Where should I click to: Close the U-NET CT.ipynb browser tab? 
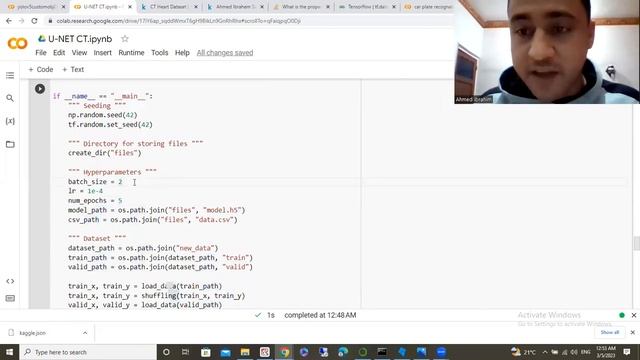tap(130, 7)
